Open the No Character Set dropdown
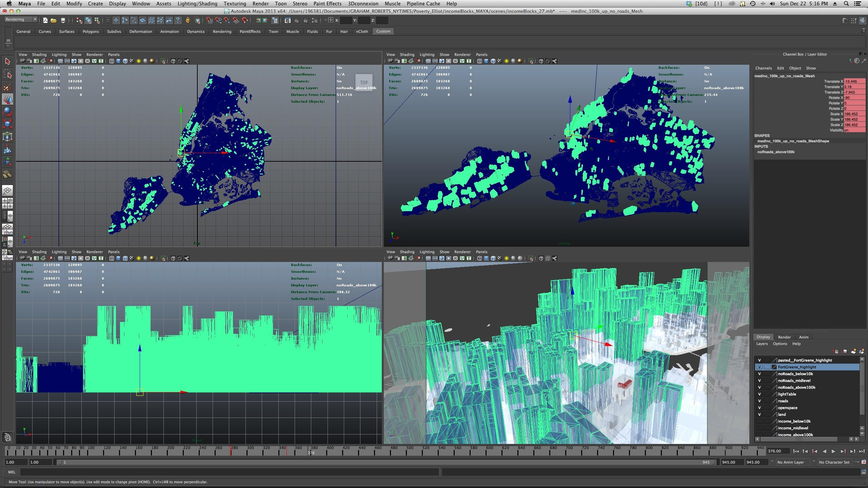The width and height of the screenshot is (868, 488). (834, 462)
